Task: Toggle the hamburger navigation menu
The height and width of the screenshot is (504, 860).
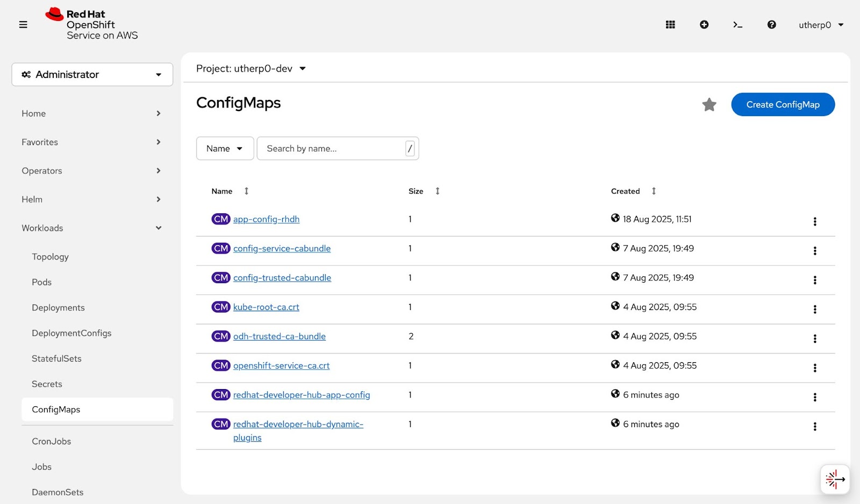Action: click(23, 25)
